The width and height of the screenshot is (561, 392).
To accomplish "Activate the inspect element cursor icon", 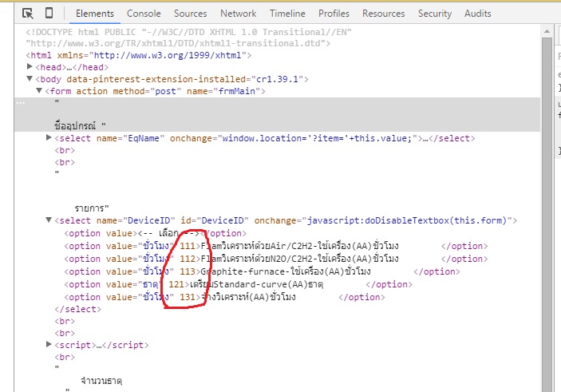I will coord(28,14).
